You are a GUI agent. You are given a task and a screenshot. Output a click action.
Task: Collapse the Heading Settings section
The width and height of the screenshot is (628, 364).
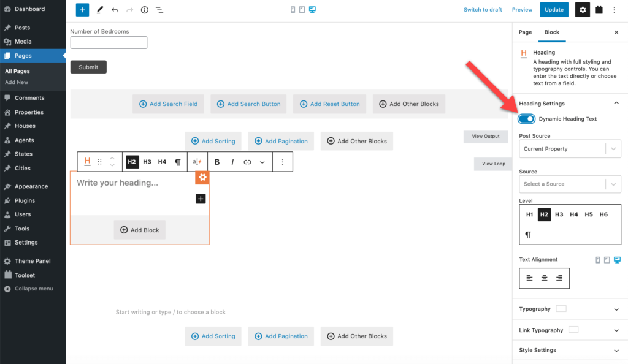click(x=616, y=103)
